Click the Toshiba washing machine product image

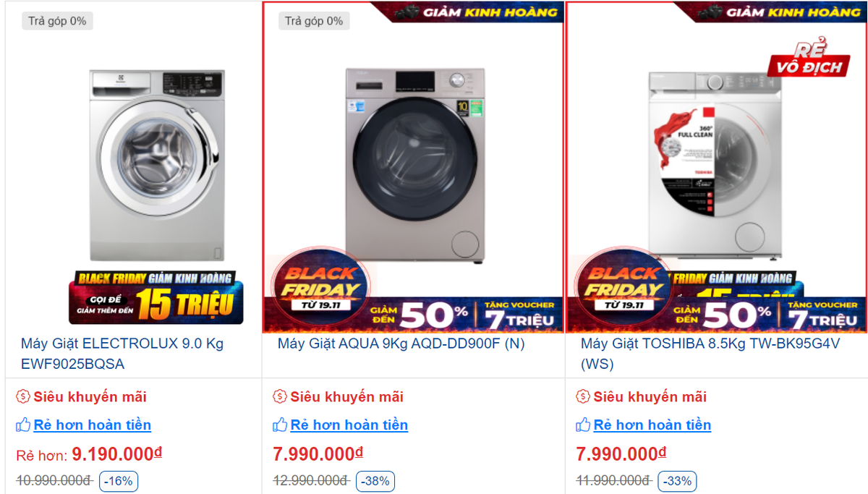click(x=715, y=165)
